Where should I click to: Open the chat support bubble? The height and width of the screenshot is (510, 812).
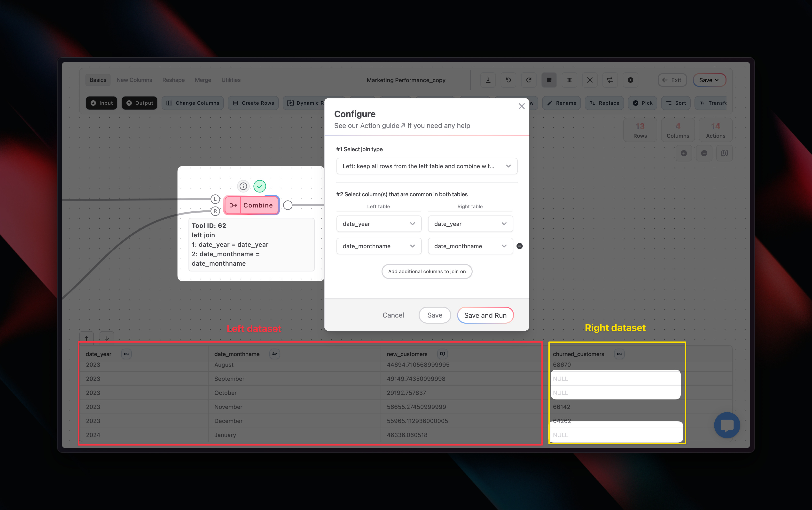727,425
